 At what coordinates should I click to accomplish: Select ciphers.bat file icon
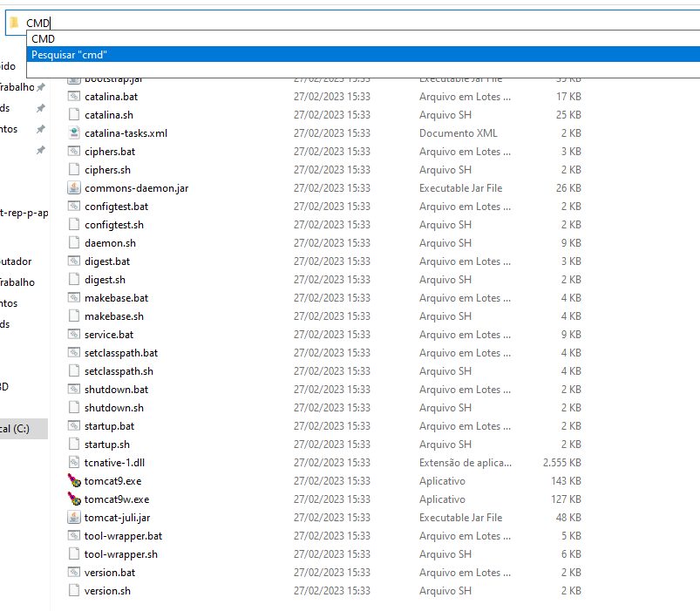click(73, 152)
